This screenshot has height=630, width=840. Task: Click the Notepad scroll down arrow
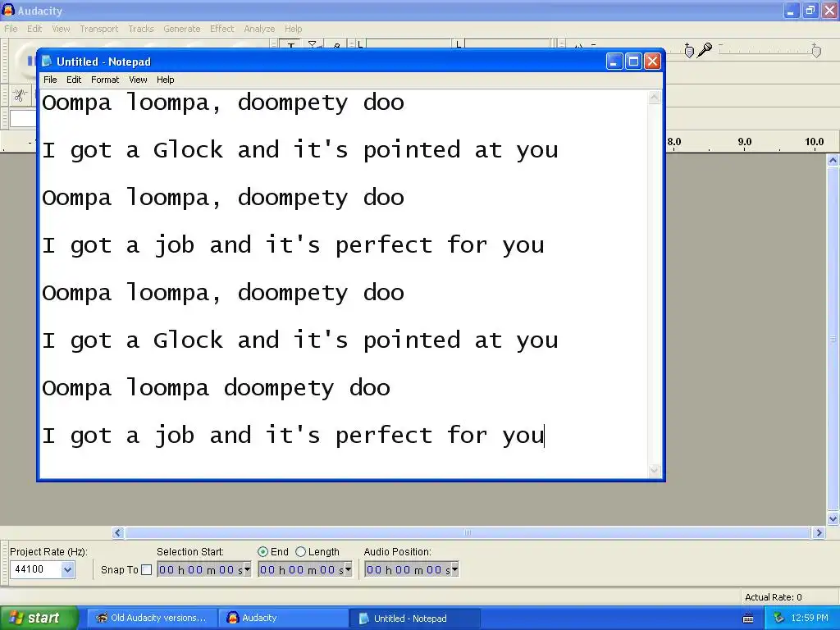point(654,470)
